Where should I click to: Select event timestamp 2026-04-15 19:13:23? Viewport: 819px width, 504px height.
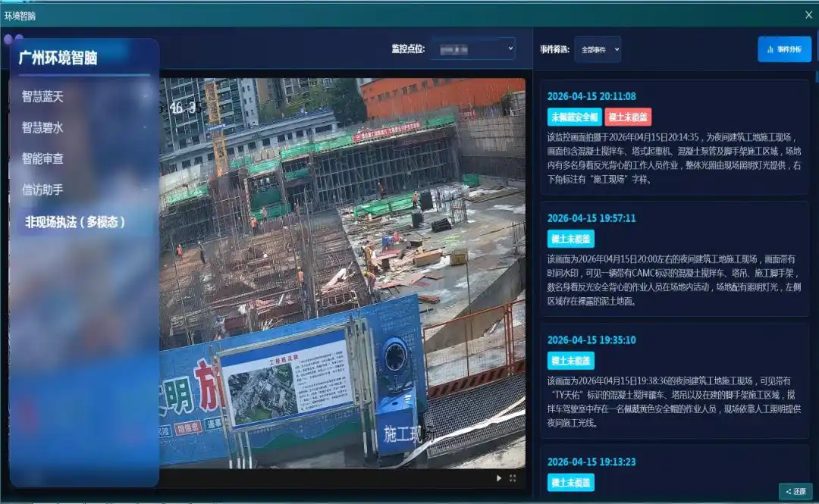591,462
